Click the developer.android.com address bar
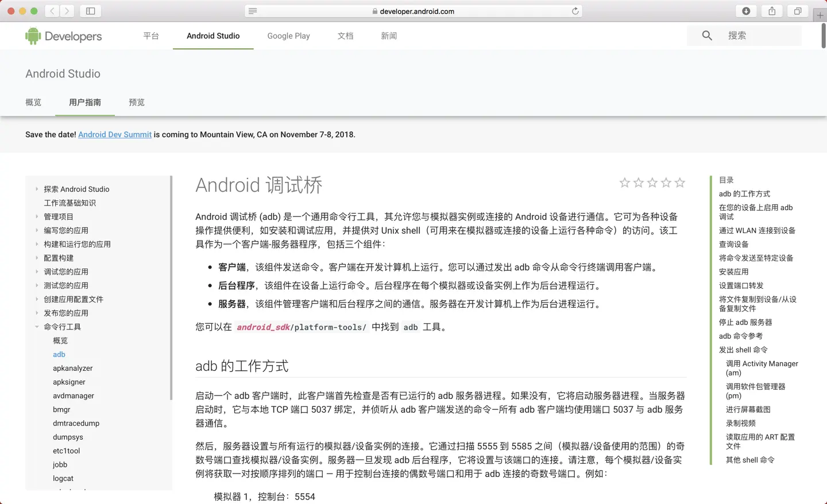This screenshot has height=504, width=827. 413,11
